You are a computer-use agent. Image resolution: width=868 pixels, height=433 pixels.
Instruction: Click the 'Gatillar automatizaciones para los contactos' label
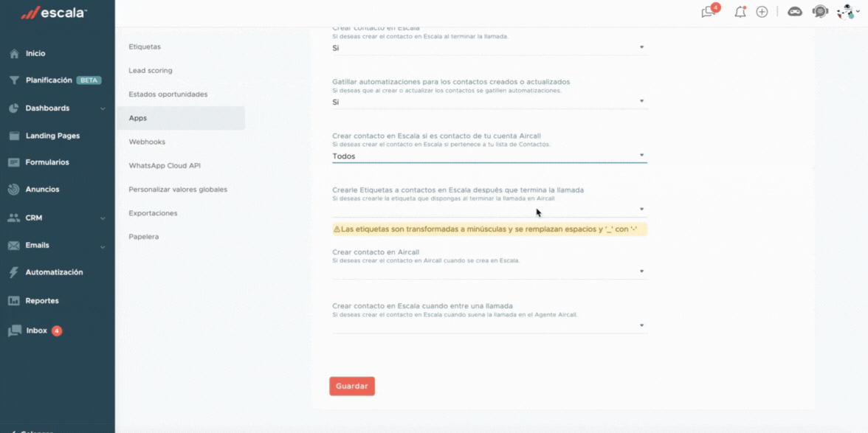pos(451,82)
